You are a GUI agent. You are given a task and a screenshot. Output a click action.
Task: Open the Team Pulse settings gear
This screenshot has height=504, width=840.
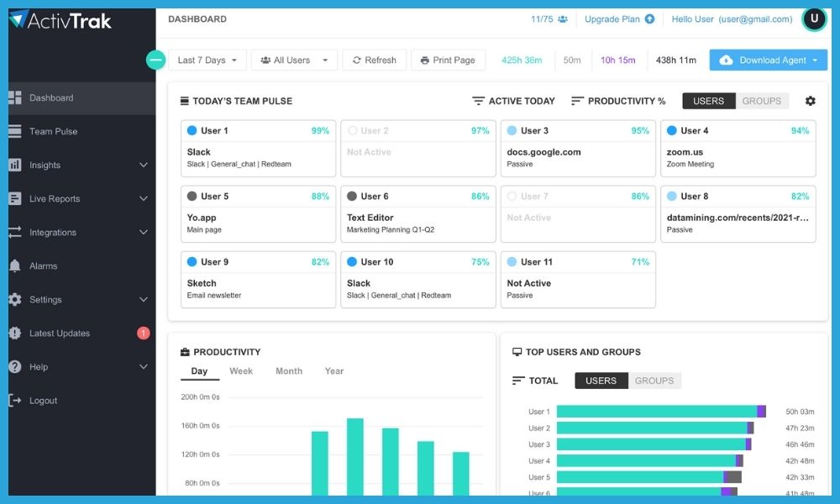point(811,101)
